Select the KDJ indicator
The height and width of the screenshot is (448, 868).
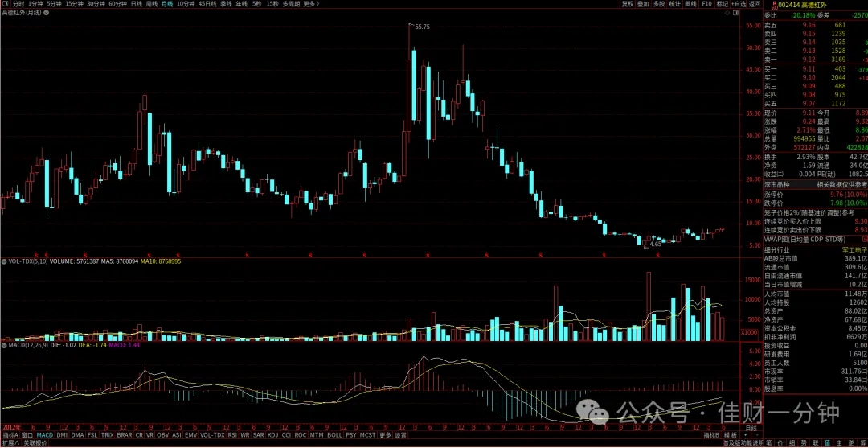[x=273, y=435]
